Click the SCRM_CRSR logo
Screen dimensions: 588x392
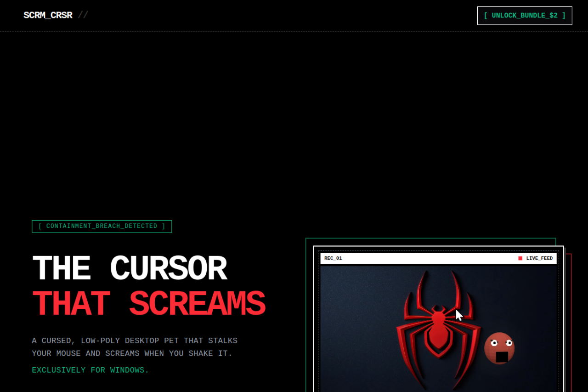pyautogui.click(x=48, y=15)
